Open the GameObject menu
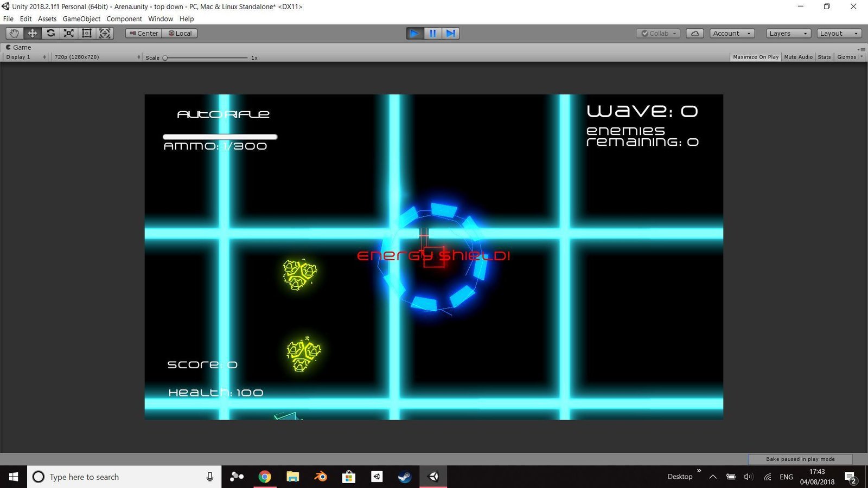 (81, 18)
